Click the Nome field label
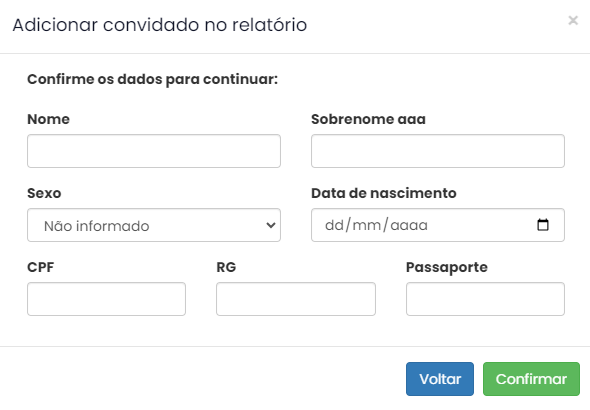 [x=49, y=119]
